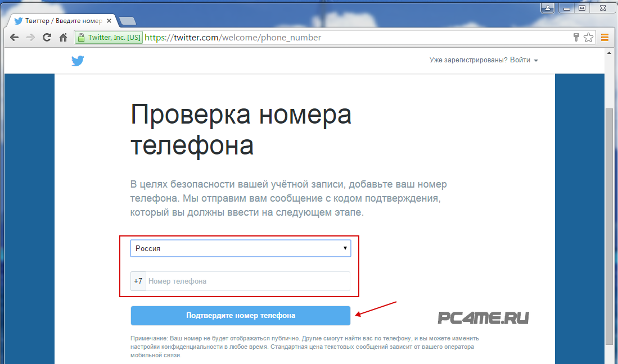
Task: Click the vertical scrollbar thumb
Action: point(609,225)
